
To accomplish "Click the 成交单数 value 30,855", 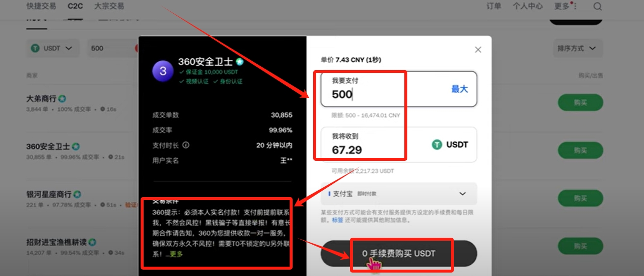I will point(282,115).
